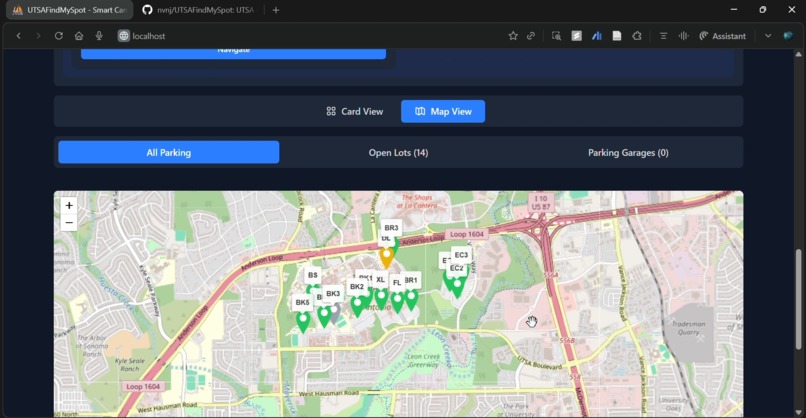Go to browser home page
This screenshot has height=418, width=806.
coord(79,36)
